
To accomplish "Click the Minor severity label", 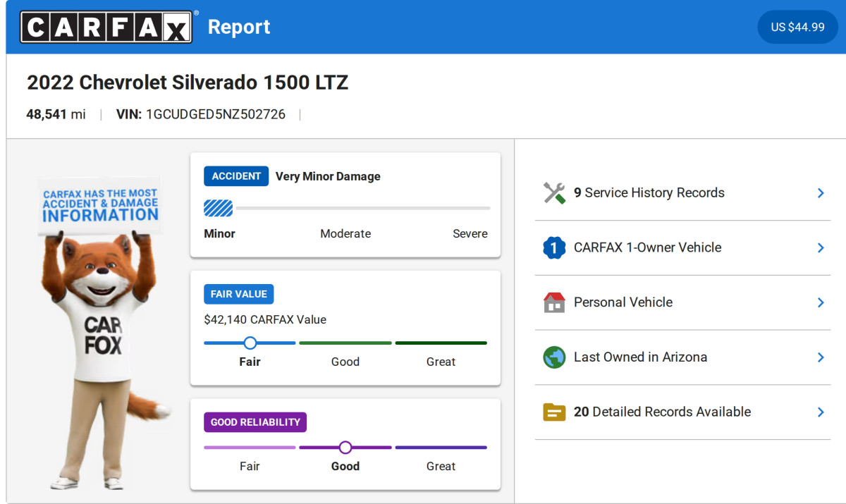I will [220, 233].
